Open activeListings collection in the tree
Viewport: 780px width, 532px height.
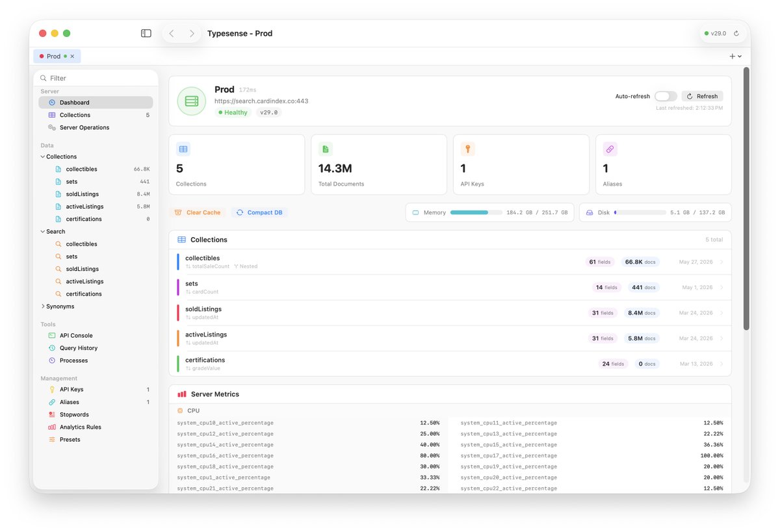click(96, 207)
